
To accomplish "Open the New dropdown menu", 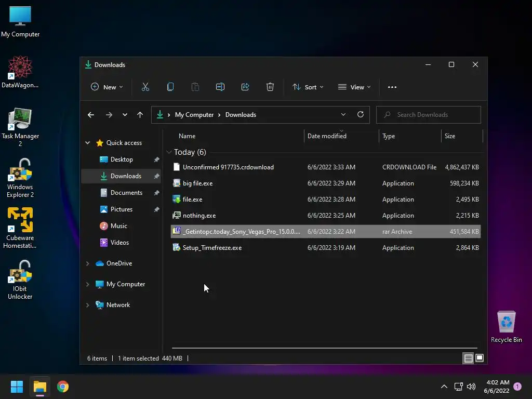I will (107, 87).
